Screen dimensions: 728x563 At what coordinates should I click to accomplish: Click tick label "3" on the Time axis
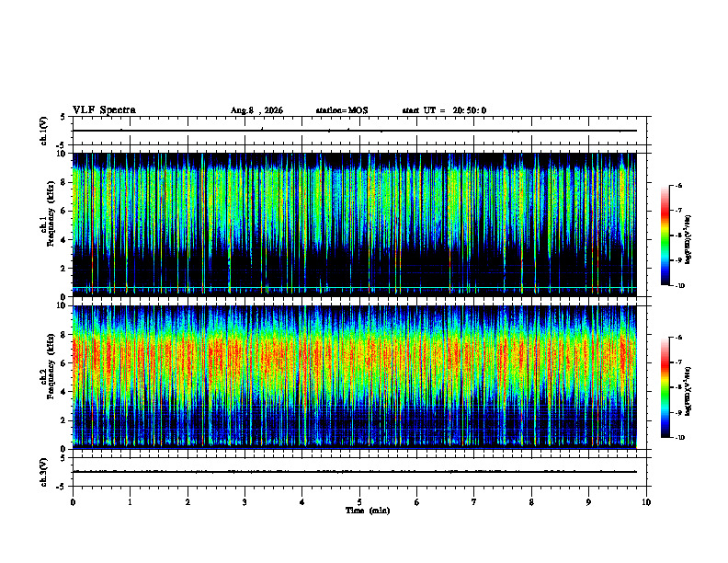click(245, 502)
